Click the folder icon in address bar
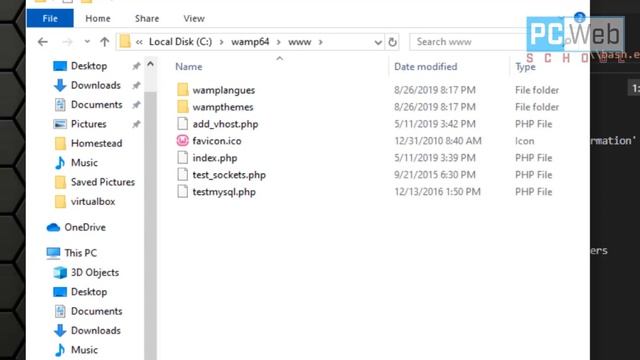 [x=125, y=42]
